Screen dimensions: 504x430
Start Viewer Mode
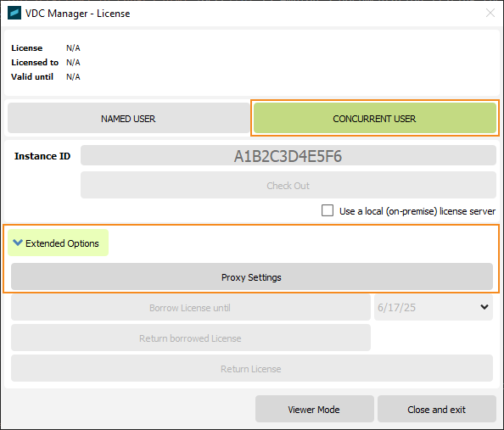click(314, 409)
